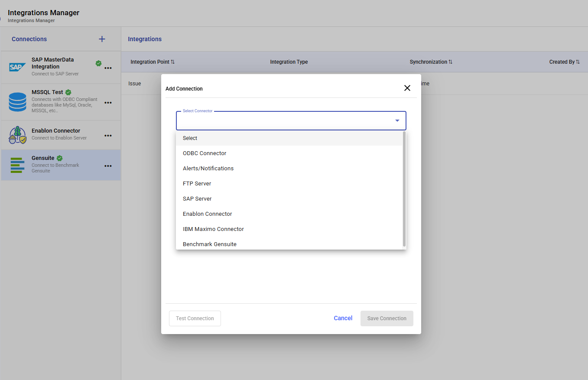
Task: Click the green verified badge next to Gensuite
Action: click(59, 158)
